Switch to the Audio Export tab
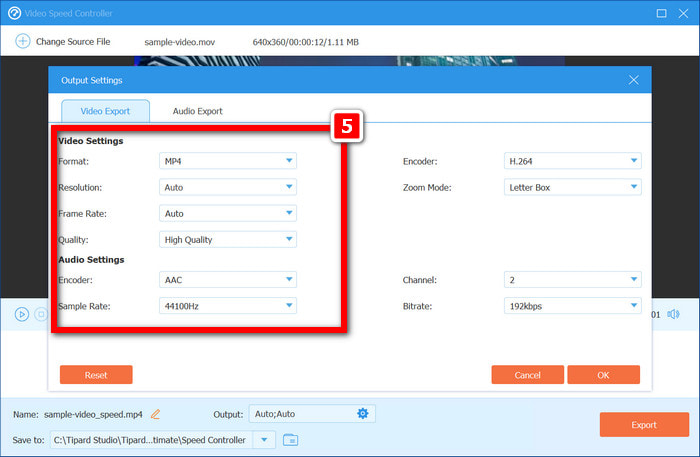 197,111
